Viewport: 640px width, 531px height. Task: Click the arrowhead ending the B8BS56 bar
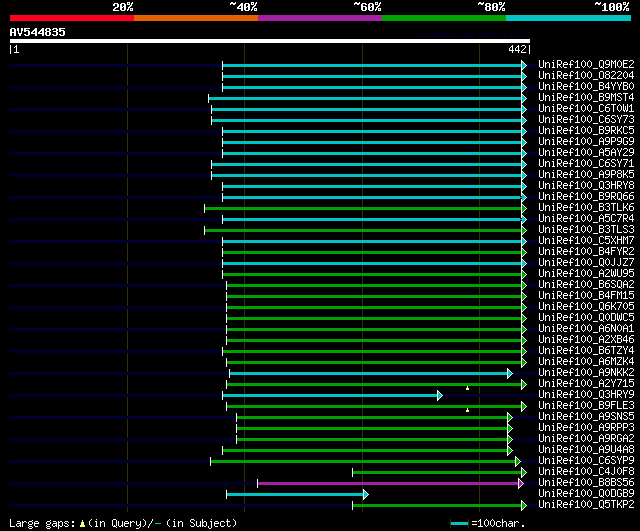coord(521,484)
